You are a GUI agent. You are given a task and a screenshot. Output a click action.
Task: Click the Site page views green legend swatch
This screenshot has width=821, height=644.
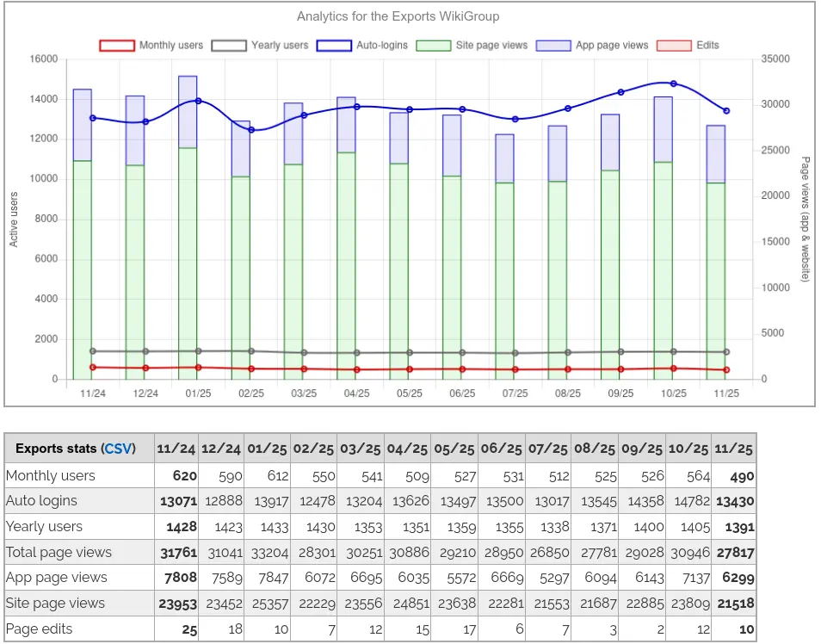[434, 46]
